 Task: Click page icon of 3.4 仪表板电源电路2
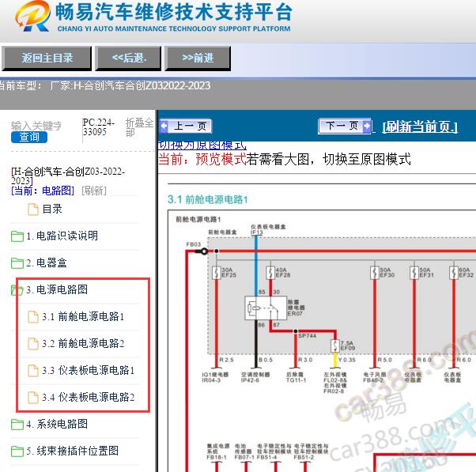(x=32, y=398)
